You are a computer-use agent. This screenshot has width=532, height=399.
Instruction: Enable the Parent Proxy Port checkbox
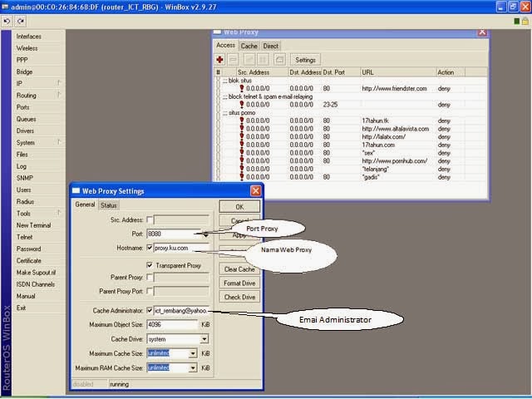[150, 291]
